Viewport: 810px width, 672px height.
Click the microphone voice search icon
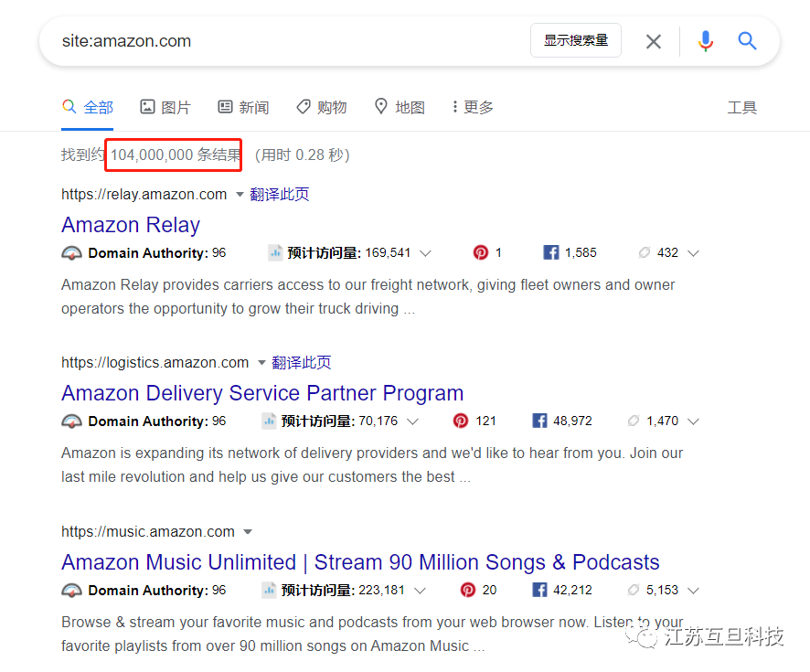[705, 41]
